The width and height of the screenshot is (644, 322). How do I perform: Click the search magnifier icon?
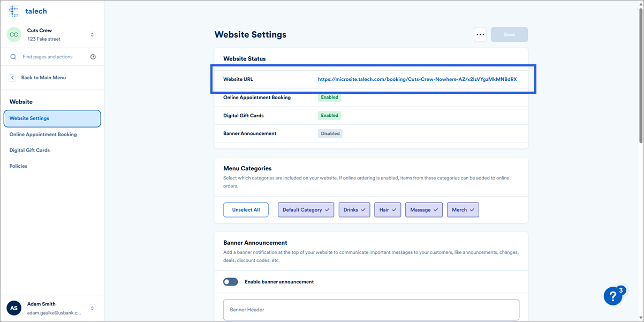13,56
